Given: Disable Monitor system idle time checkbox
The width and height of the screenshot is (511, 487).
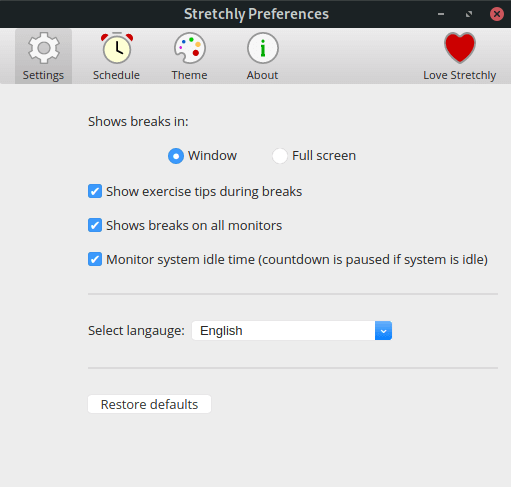Looking at the screenshot, I should click(x=95, y=259).
